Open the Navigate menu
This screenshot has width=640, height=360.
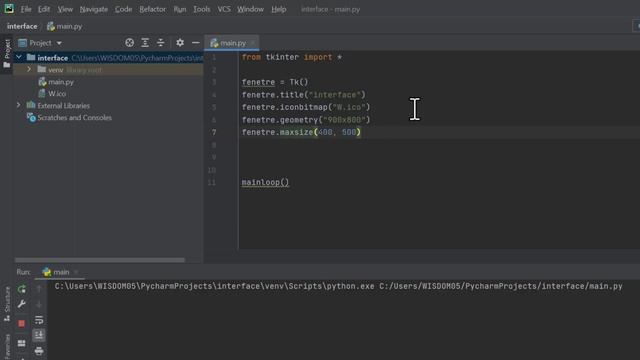tap(93, 9)
